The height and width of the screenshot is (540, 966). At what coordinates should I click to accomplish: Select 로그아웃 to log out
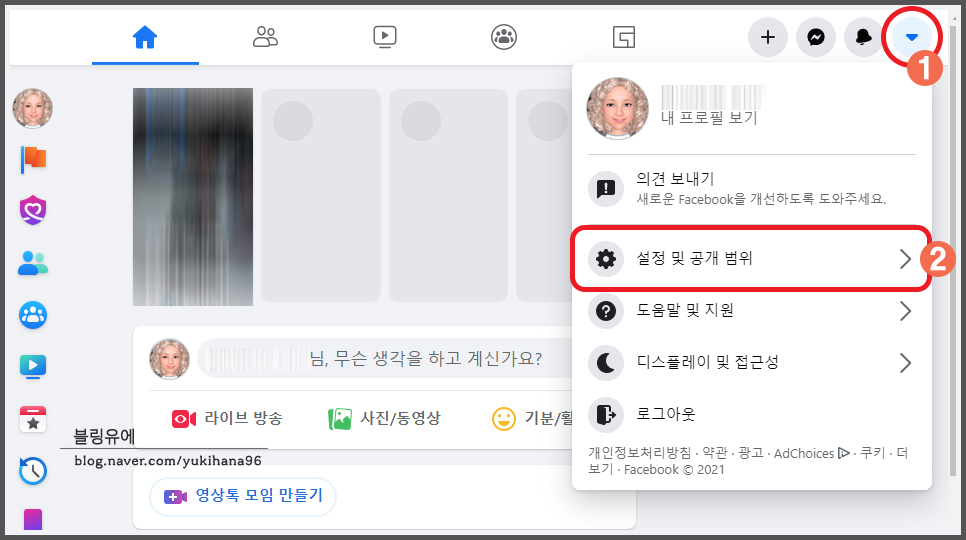tap(752, 414)
